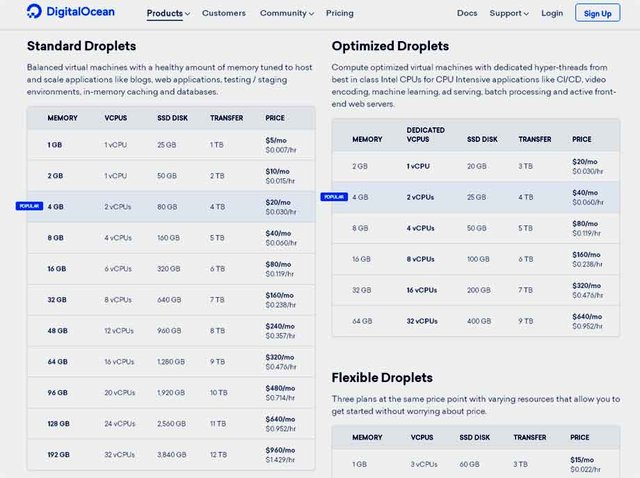This screenshot has width=640, height=478.
Task: Click the Sign Up button
Action: (x=598, y=13)
